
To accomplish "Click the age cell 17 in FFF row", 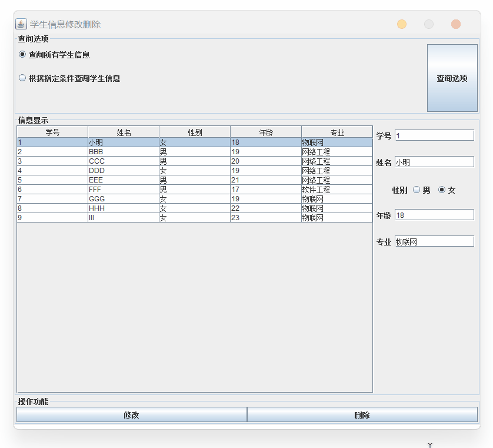I will point(266,190).
